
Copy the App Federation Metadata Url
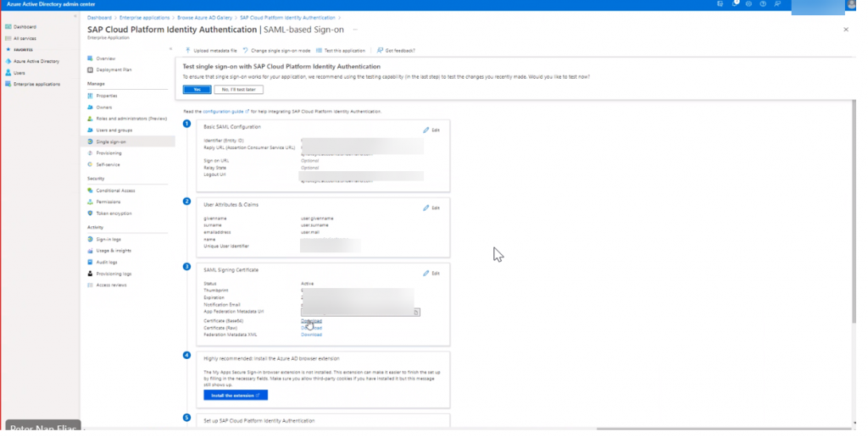(416, 312)
